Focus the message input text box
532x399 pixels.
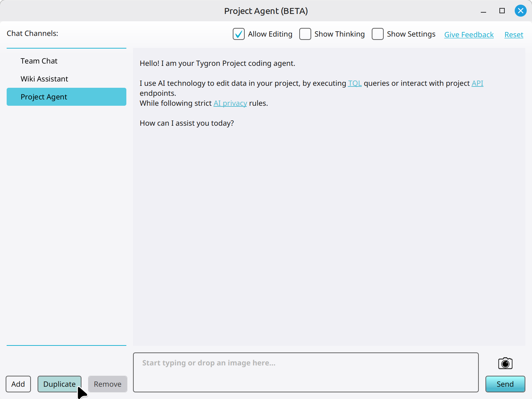(x=306, y=372)
